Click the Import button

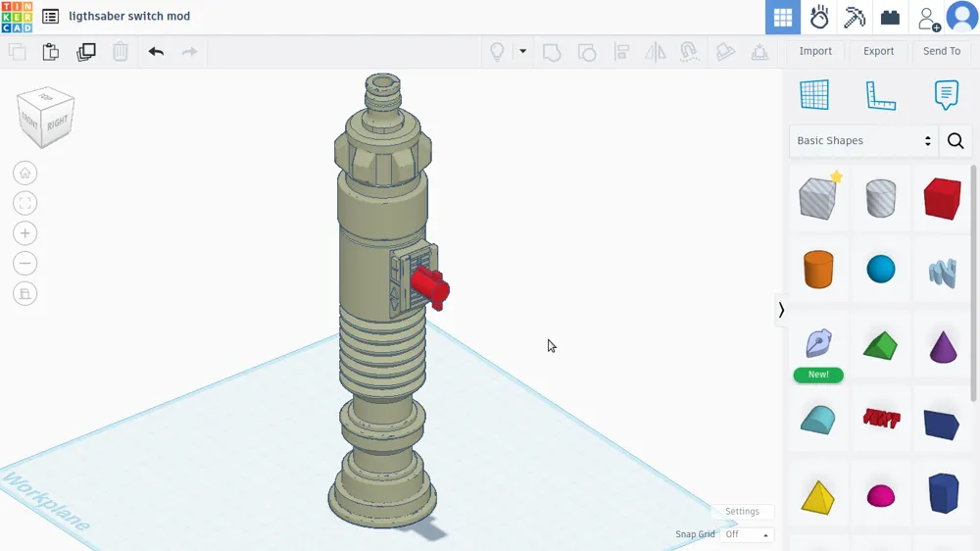pos(815,51)
